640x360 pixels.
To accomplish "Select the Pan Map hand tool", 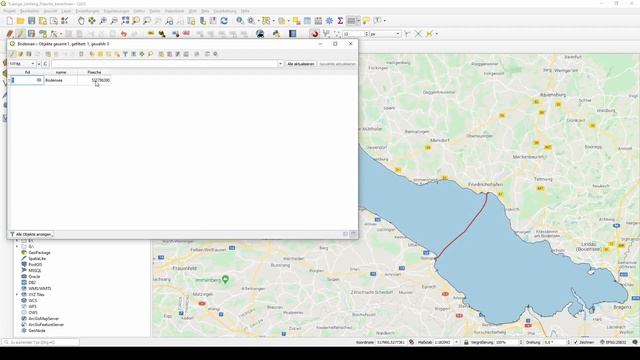I will pyautogui.click(x=81, y=21).
